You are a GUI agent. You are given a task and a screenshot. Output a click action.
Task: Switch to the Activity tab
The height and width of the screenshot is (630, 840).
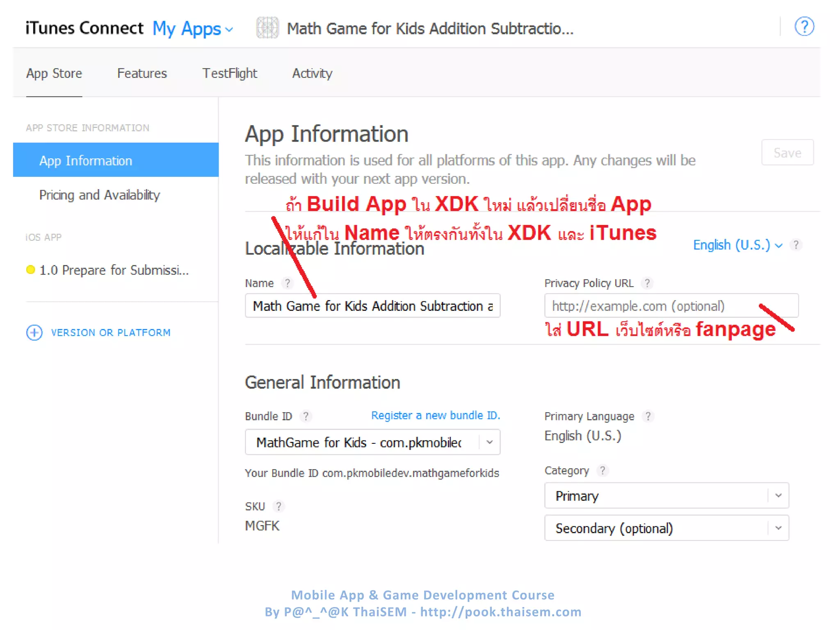[312, 73]
